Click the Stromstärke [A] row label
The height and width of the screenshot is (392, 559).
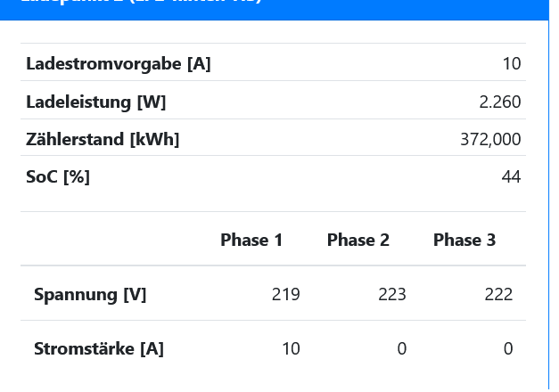(99, 348)
